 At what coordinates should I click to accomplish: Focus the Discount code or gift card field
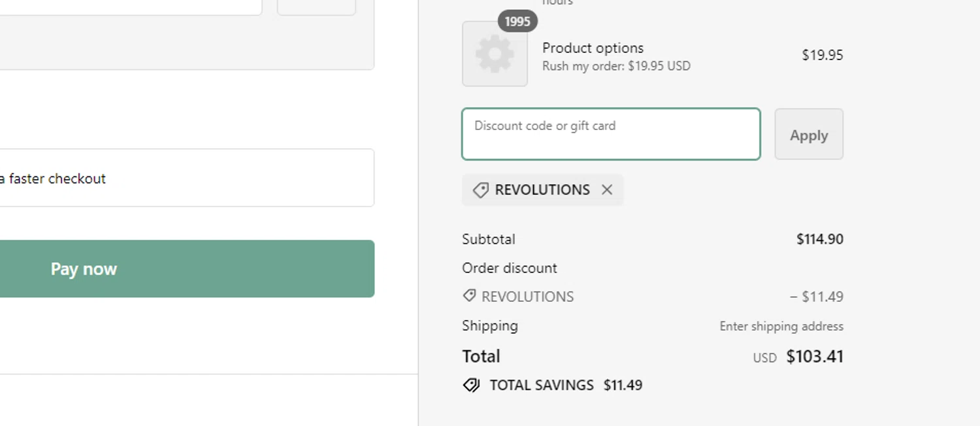click(611, 134)
